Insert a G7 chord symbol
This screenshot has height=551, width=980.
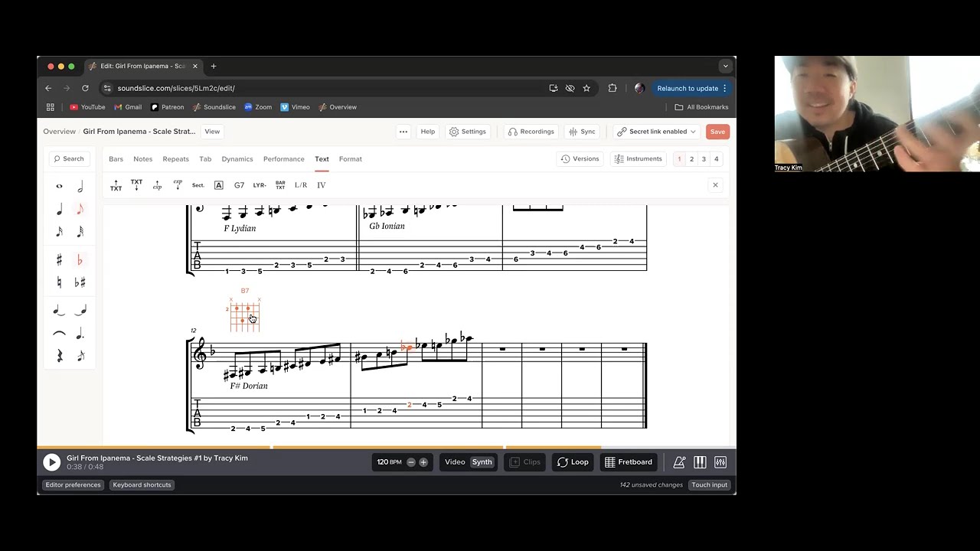click(x=239, y=185)
